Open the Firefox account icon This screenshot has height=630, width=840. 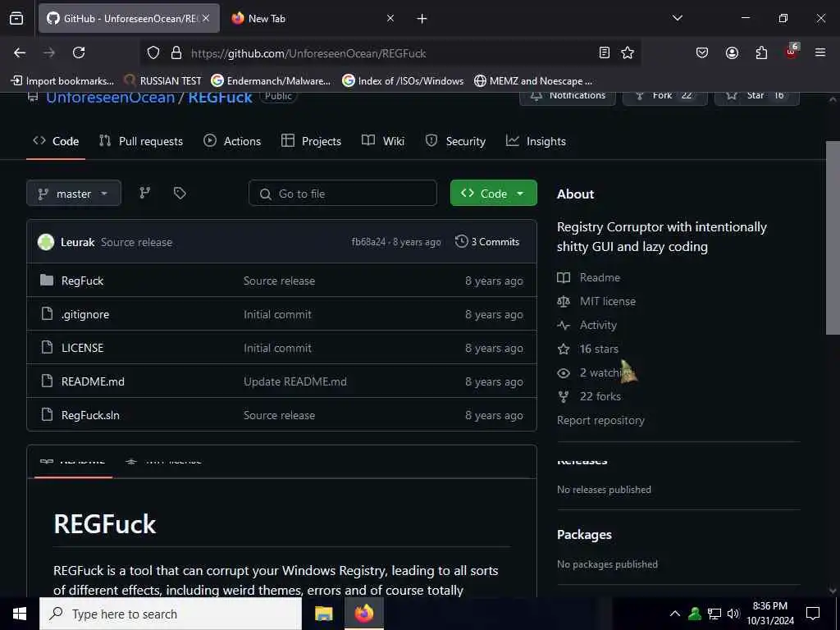click(732, 52)
